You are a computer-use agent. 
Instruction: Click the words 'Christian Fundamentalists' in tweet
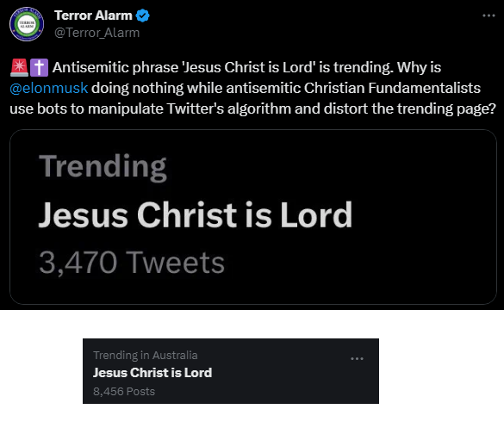[392, 88]
